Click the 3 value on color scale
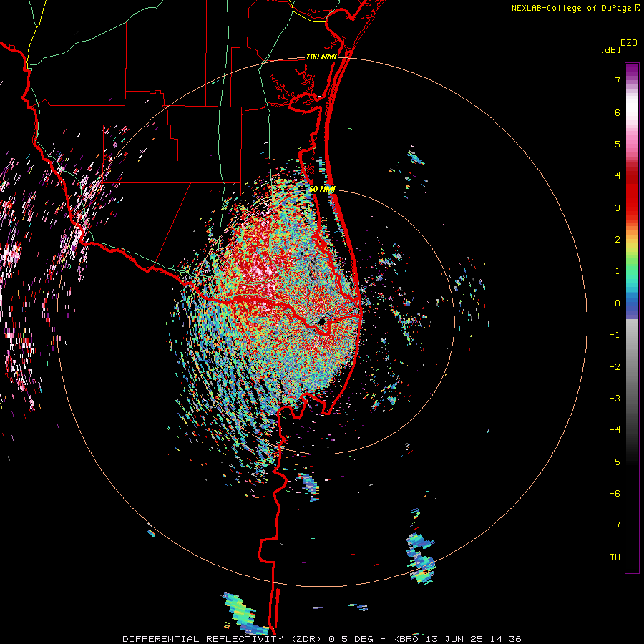This screenshot has width=644, height=644. pos(618,208)
